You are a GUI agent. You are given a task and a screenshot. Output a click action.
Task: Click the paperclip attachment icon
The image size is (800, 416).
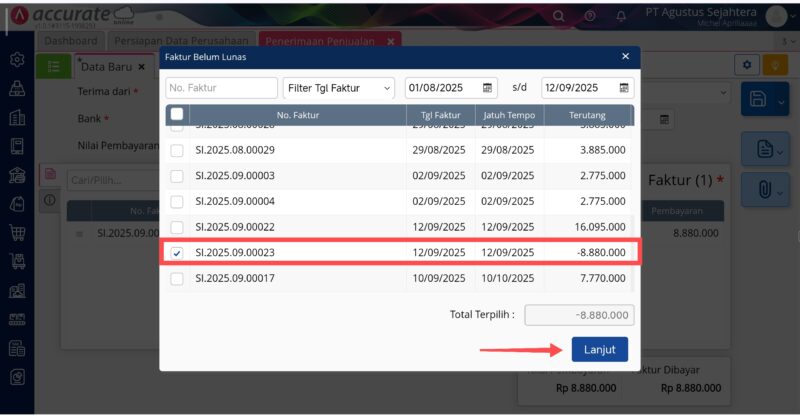pyautogui.click(x=765, y=187)
